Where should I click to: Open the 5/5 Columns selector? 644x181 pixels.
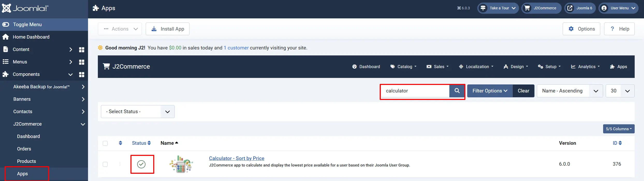[x=619, y=129]
